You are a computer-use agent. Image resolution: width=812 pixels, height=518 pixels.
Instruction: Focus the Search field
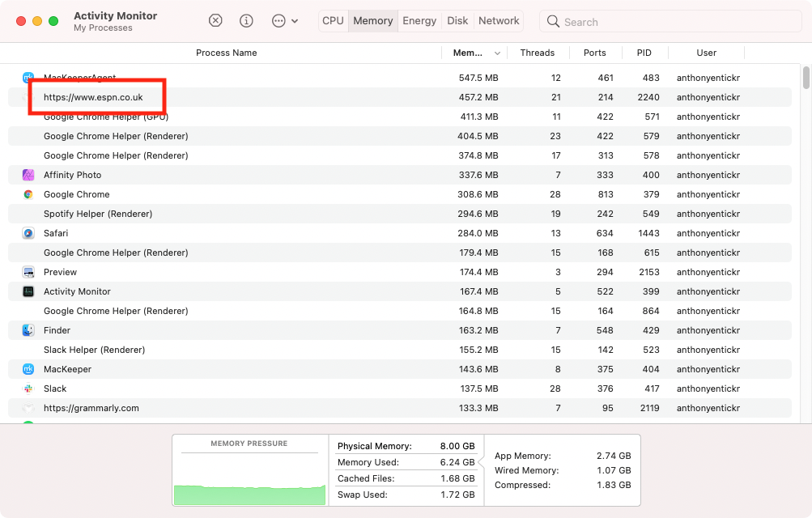671,22
